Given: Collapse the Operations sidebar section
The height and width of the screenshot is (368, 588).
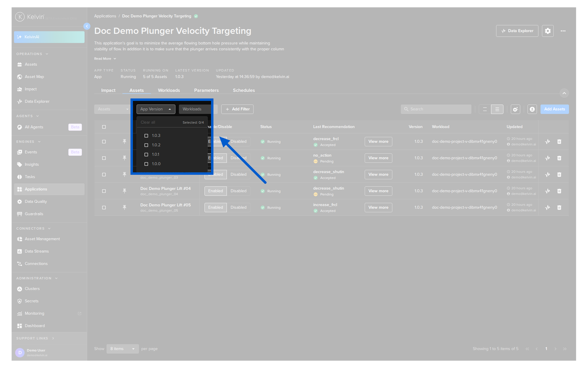Looking at the screenshot, I should [32, 54].
